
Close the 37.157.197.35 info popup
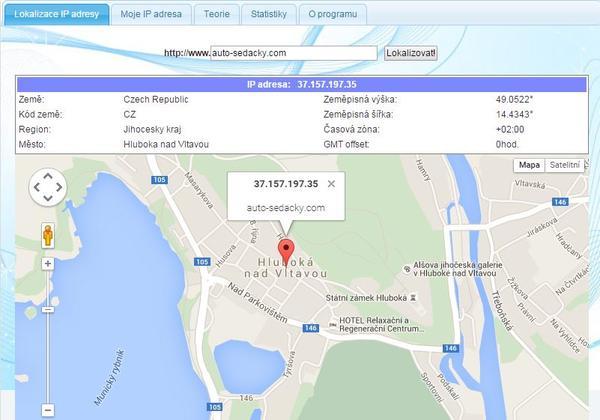pos(331,184)
